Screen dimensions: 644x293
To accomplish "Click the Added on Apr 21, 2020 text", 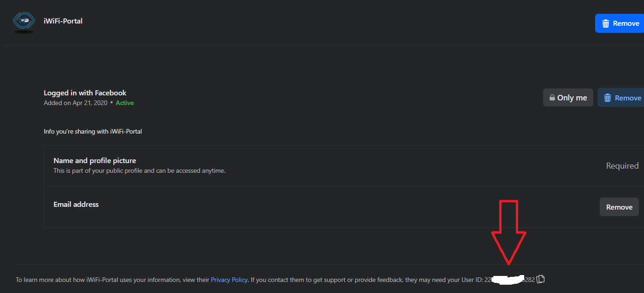I will [76, 103].
